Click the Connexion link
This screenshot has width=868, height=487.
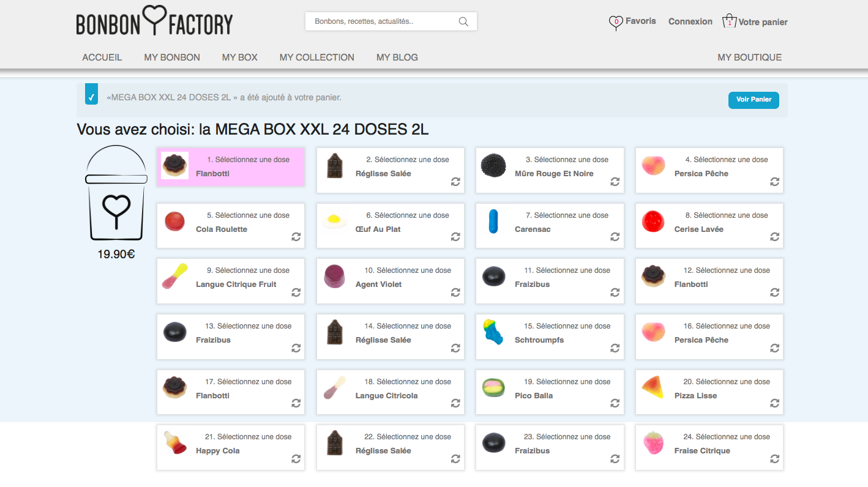tap(690, 21)
